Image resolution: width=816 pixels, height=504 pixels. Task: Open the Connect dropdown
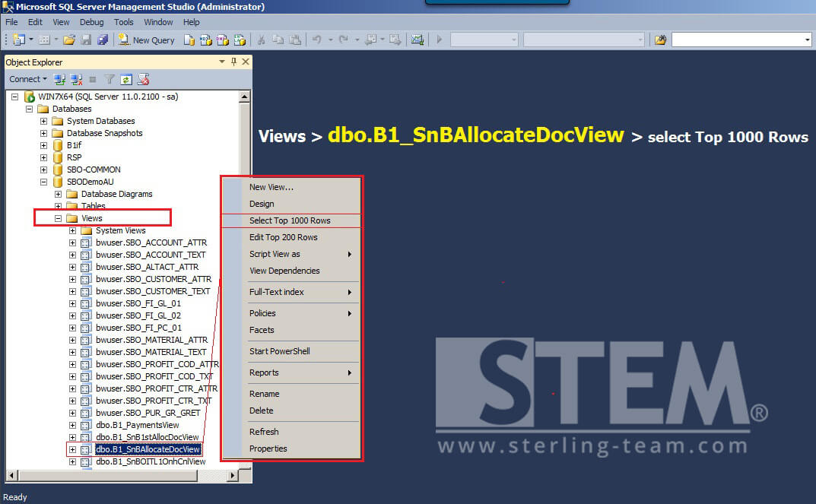tap(27, 79)
